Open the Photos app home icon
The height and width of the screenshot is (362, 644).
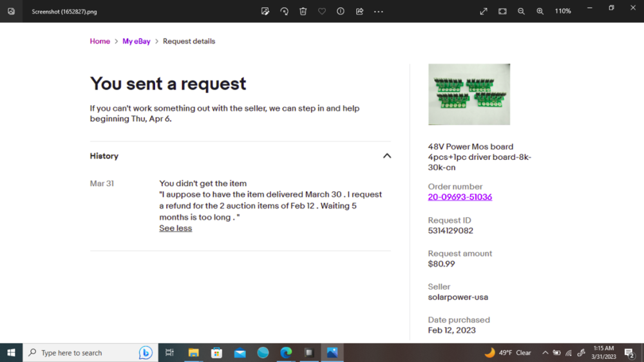[11, 12]
